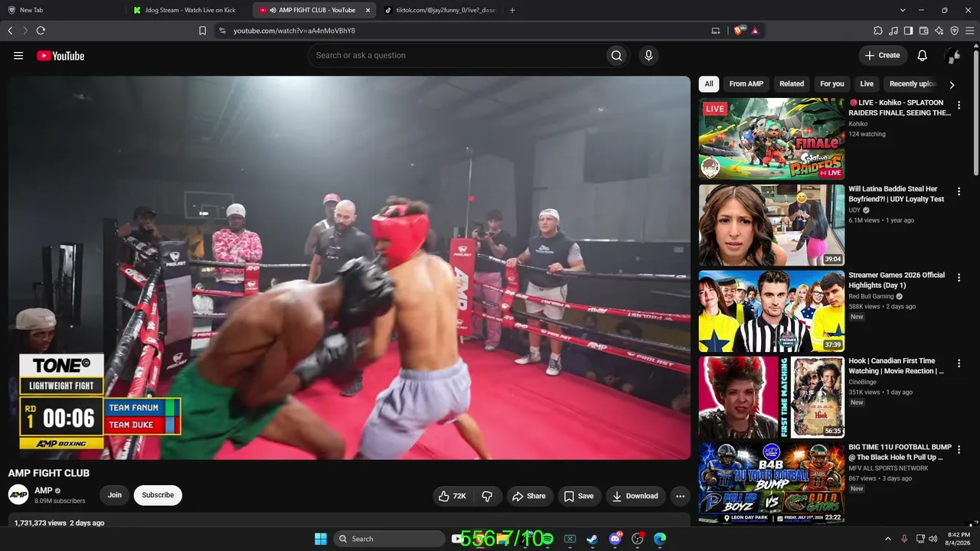Toggle the browser sidebar panel
This screenshot has height=551, width=980.
(x=909, y=31)
